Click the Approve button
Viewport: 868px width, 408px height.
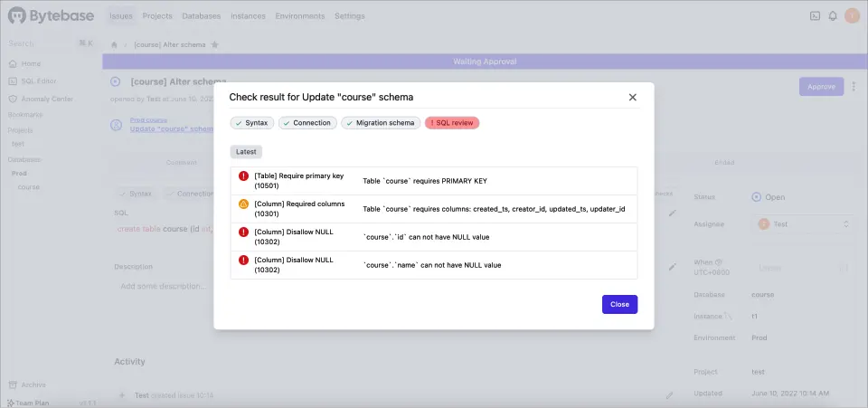[821, 86]
